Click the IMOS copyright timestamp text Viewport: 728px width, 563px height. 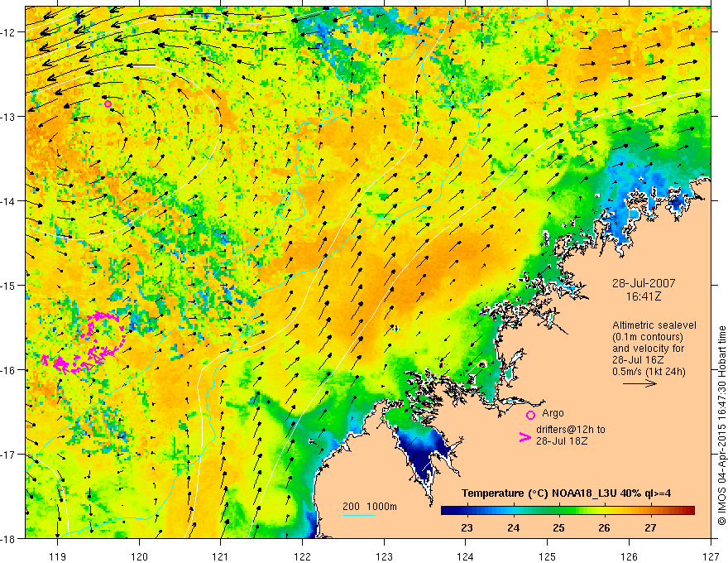[x=721, y=424]
